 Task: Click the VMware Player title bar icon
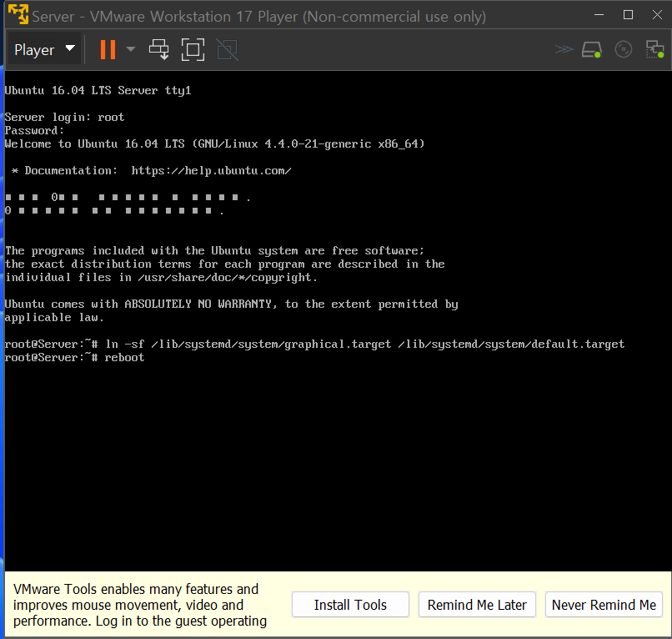tap(18, 14)
